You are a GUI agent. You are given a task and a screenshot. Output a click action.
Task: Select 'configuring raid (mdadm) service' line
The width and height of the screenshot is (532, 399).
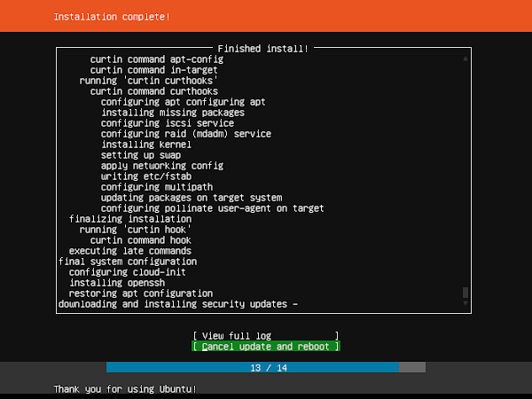(x=186, y=134)
